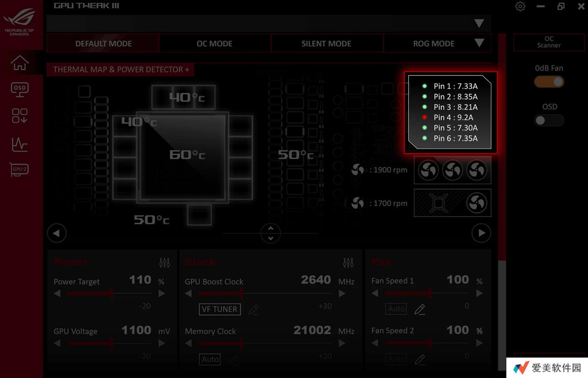
Task: Launch GPU-Z from the sidebar
Action: point(20,170)
